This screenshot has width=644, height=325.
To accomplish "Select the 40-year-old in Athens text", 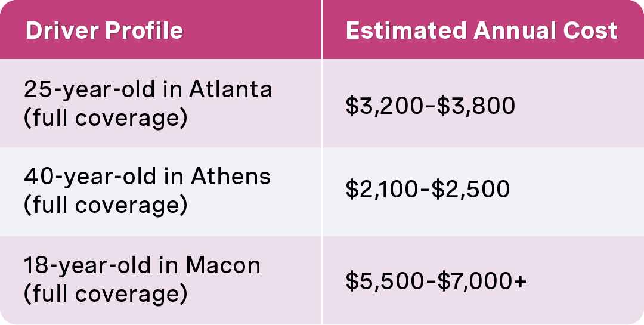I will [x=147, y=177].
